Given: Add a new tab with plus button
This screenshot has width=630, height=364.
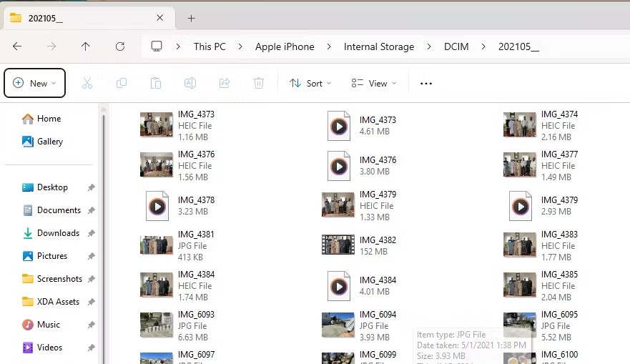Looking at the screenshot, I should (x=191, y=18).
